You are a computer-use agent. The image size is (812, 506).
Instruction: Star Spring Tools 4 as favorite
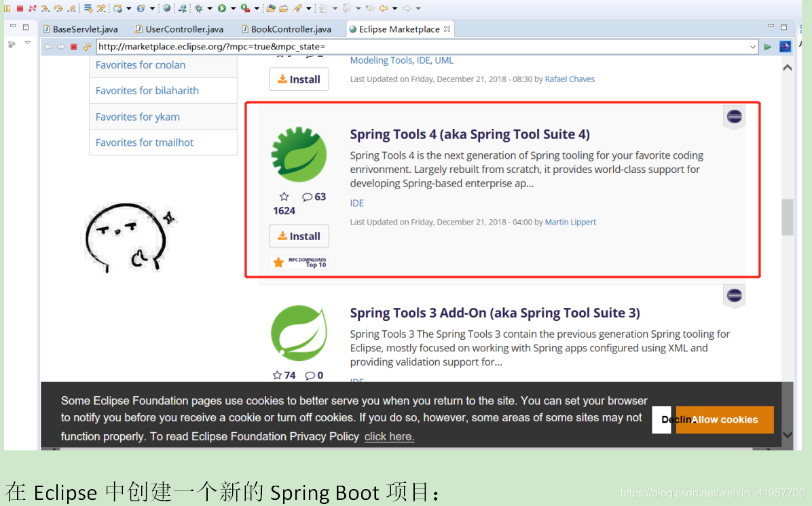point(284,197)
